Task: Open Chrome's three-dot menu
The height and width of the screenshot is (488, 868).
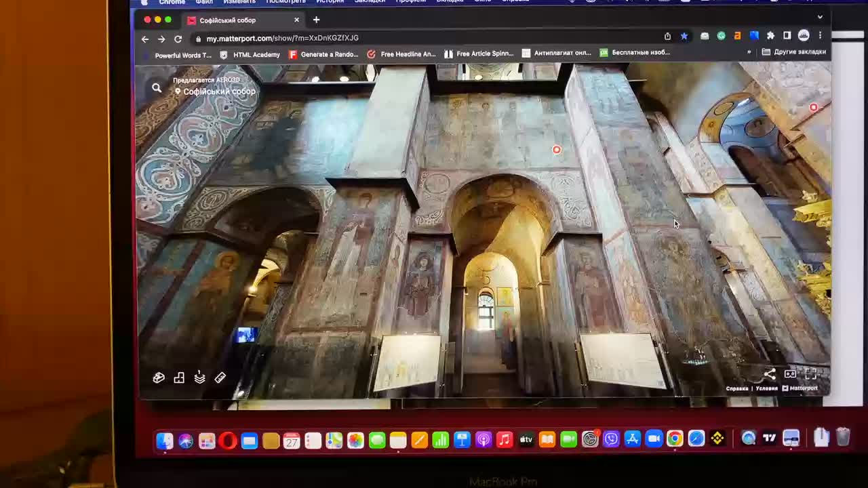Action: point(820,35)
